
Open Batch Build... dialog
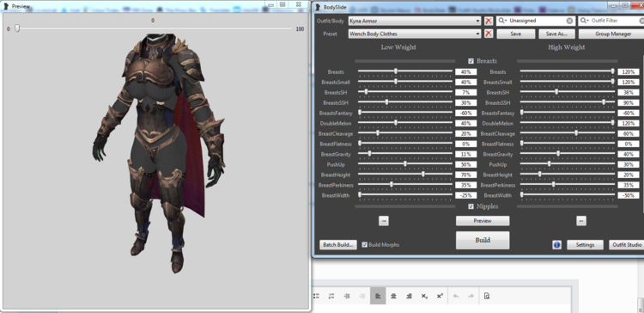click(x=338, y=245)
